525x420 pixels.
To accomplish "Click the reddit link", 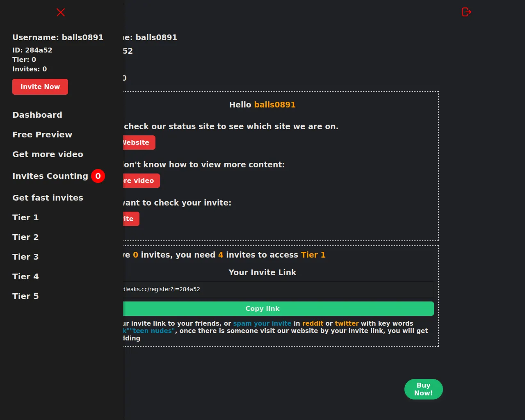I will 313,323.
